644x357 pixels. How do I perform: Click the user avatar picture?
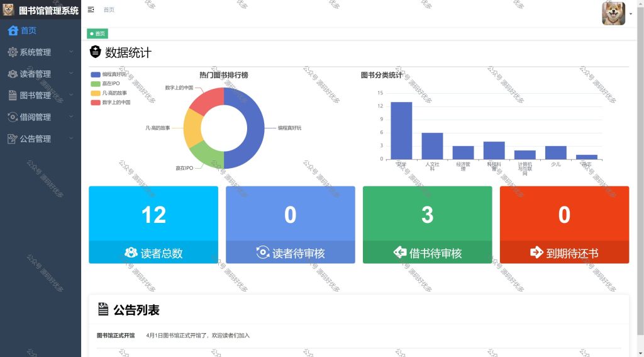(x=614, y=14)
